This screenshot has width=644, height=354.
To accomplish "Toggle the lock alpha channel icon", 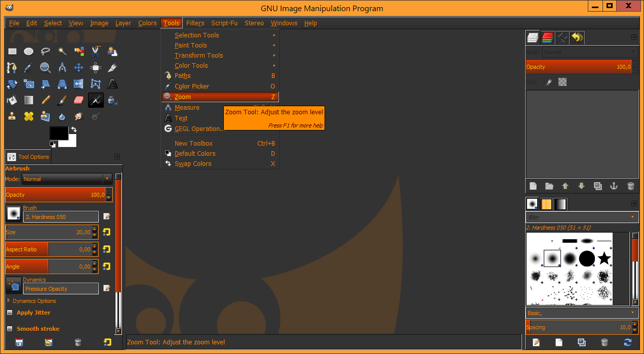I will coord(562,82).
